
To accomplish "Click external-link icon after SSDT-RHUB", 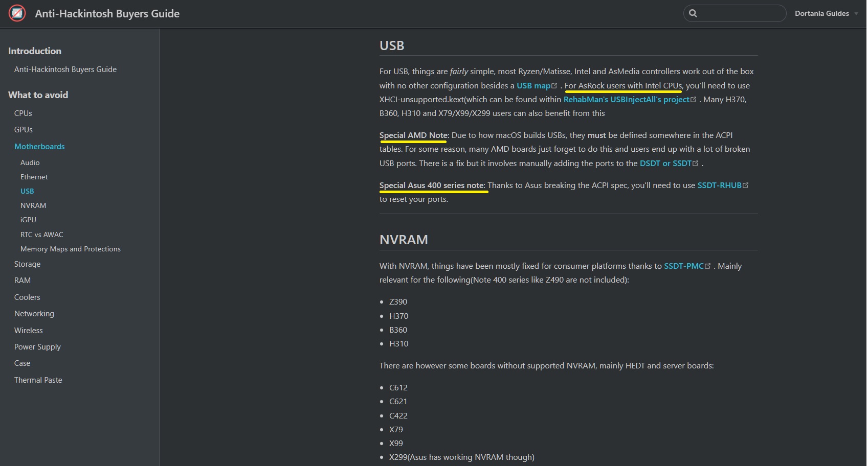I will coord(746,185).
